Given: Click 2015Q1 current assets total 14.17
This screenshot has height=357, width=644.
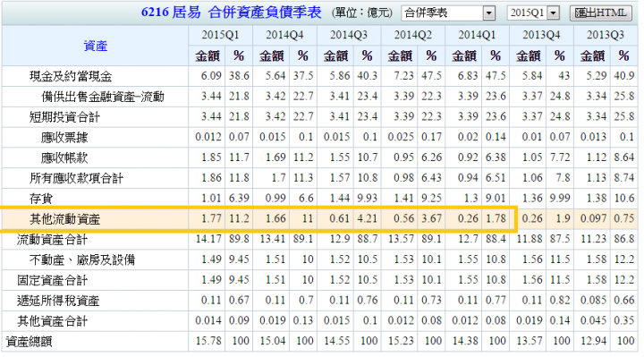Looking at the screenshot, I should [208, 239].
